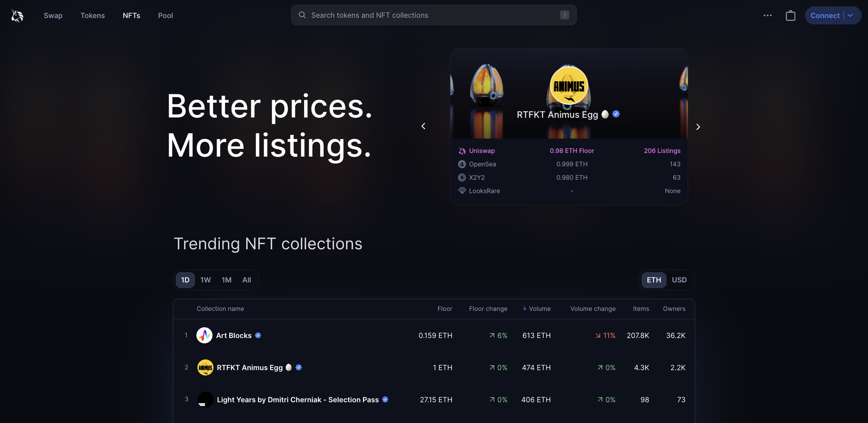Open the Uniswap marketplace listing row
This screenshot has height=423, width=868.
click(x=569, y=151)
